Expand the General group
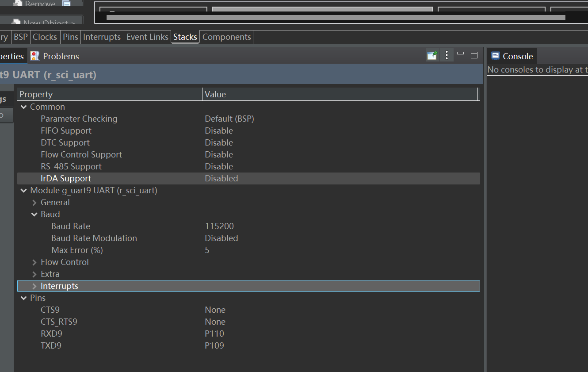Viewport: 588px width, 372px height. (34, 203)
